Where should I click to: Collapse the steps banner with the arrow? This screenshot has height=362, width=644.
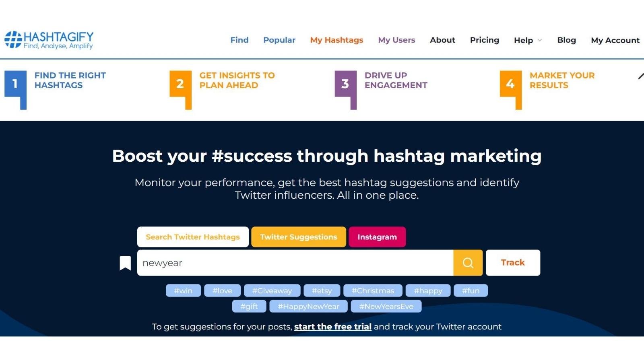pos(641,76)
